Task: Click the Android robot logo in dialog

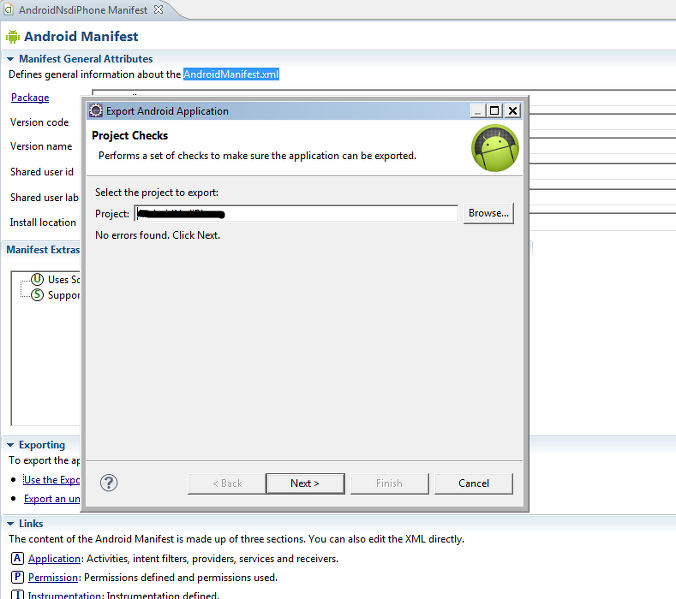Action: 494,148
